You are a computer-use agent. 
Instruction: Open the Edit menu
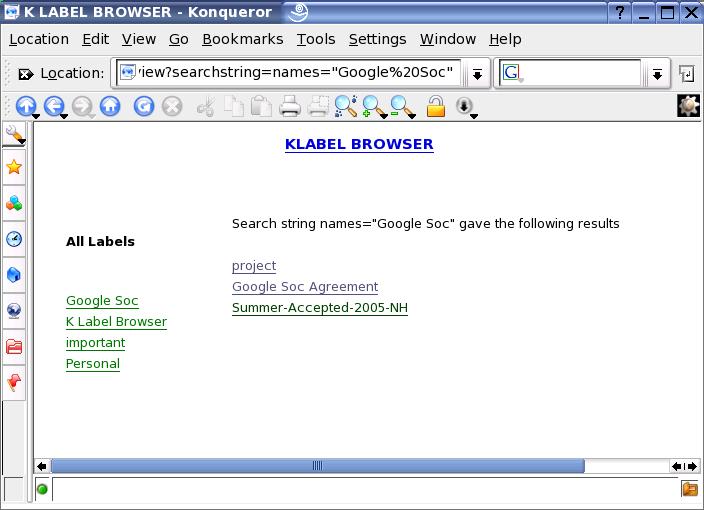96,40
